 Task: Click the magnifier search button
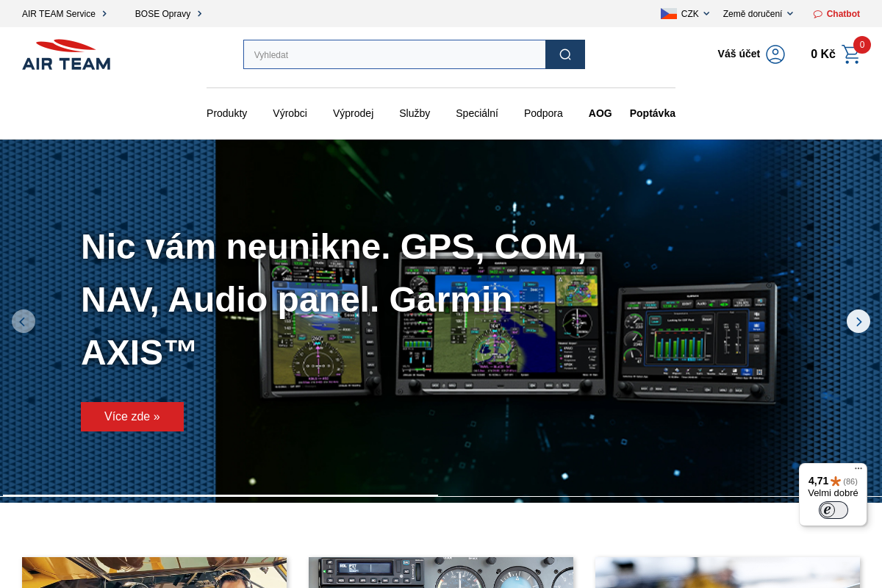pos(565,54)
